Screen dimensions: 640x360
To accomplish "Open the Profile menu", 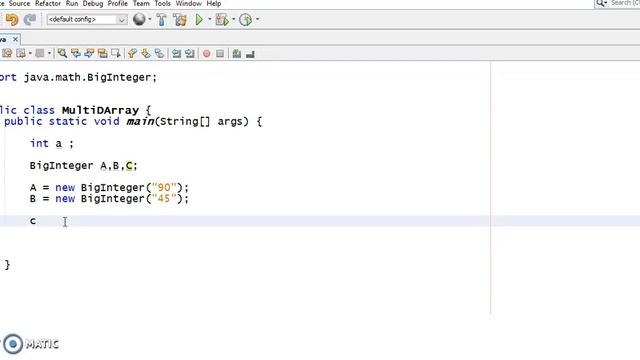I will (118, 3).
